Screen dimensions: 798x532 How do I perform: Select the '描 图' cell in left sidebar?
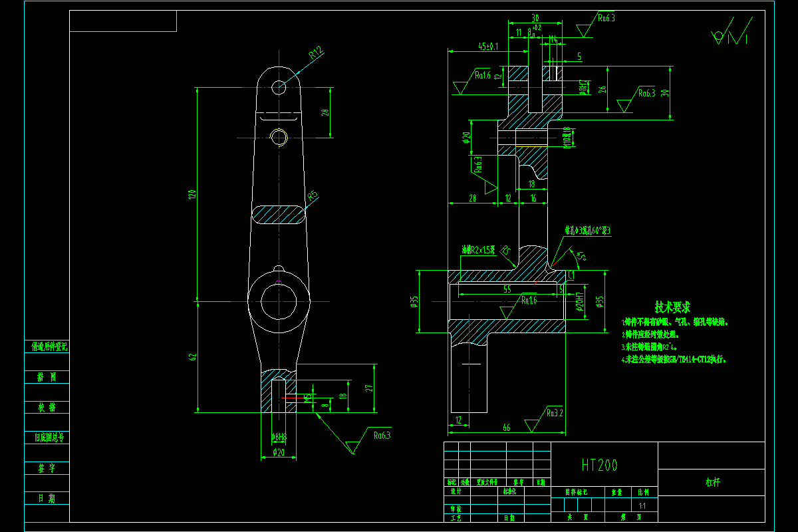(x=47, y=376)
